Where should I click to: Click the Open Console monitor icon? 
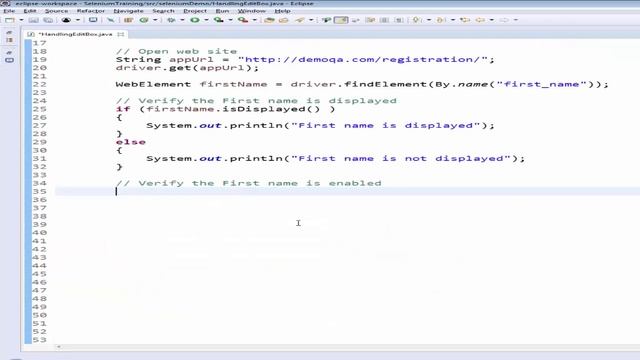(93, 20)
